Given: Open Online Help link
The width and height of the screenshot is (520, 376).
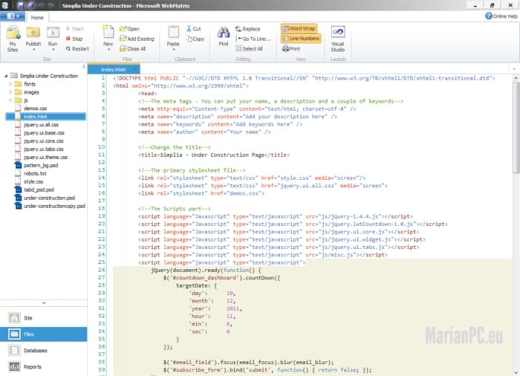Looking at the screenshot, I should (x=501, y=16).
